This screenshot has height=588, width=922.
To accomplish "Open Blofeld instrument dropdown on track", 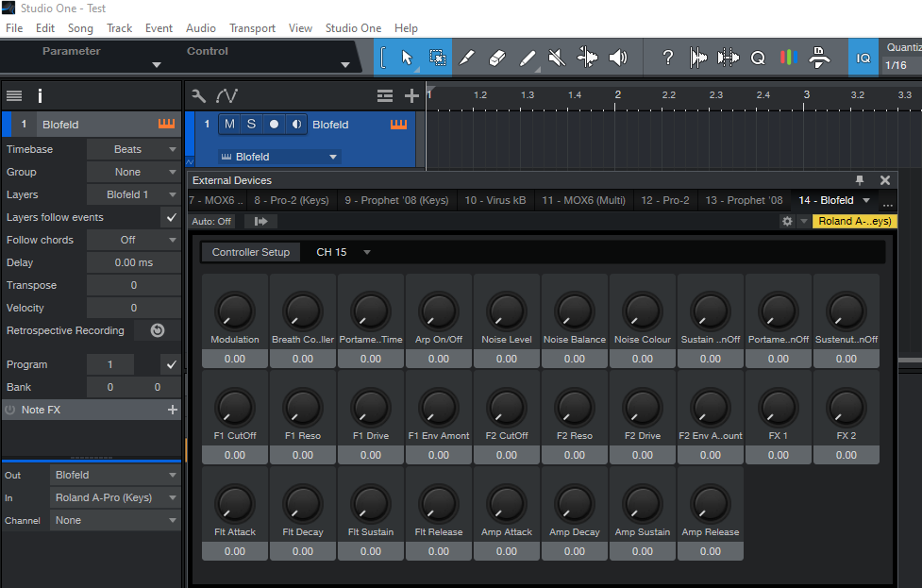I will (277, 157).
